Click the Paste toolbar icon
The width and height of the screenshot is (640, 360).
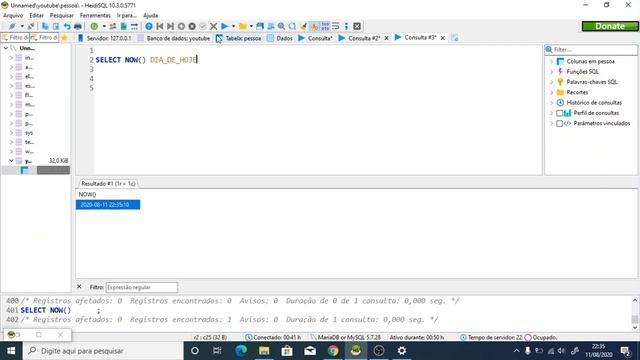pos(56,26)
